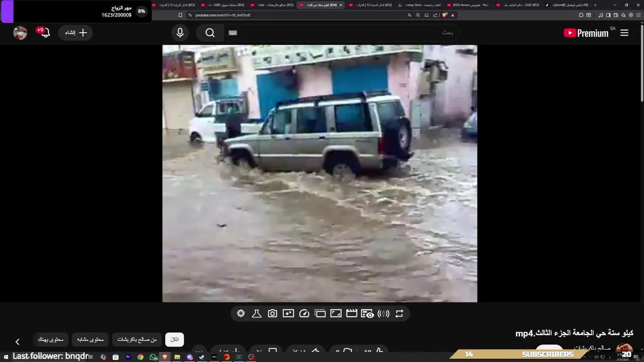Click the youtube.com address bar URL
644x362 pixels.
[x=223, y=15]
